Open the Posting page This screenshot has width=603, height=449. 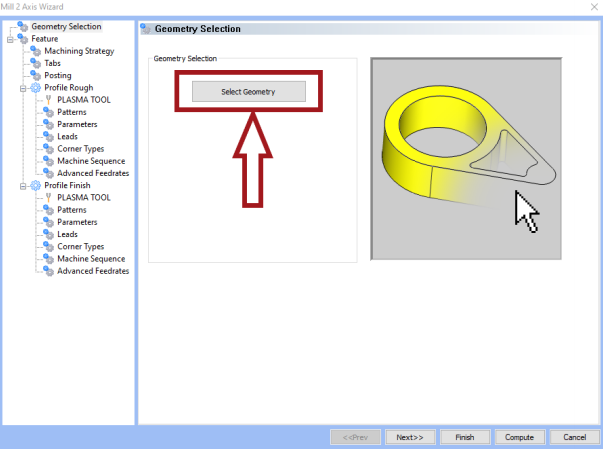click(58, 75)
